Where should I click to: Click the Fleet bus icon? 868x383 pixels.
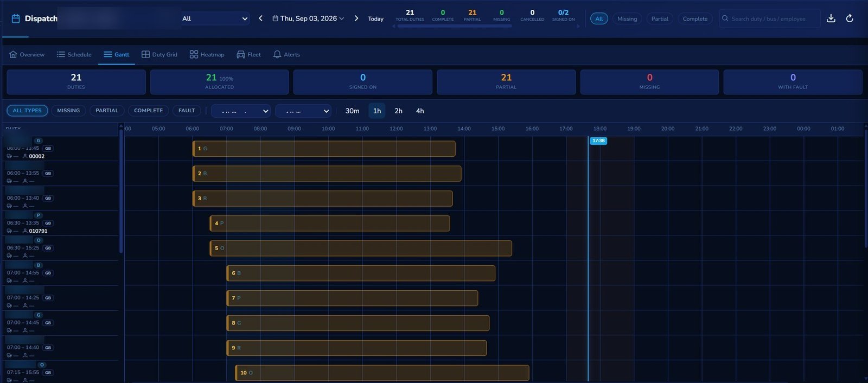(241, 54)
